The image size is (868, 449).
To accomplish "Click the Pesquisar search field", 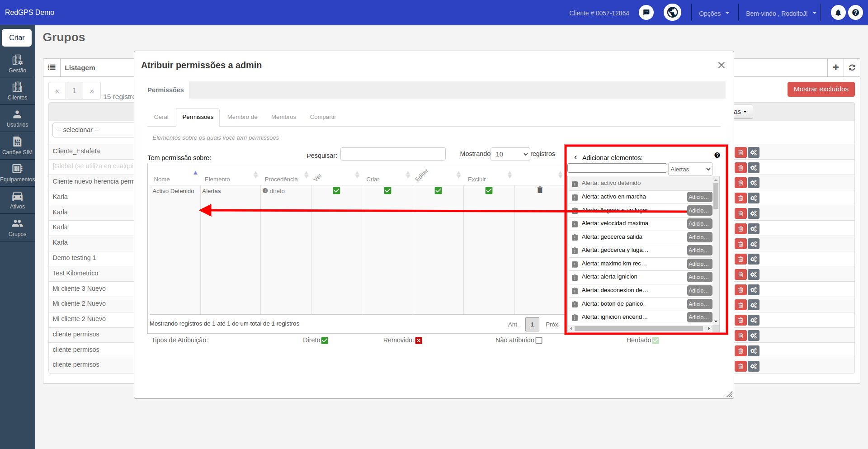I will 393,154.
